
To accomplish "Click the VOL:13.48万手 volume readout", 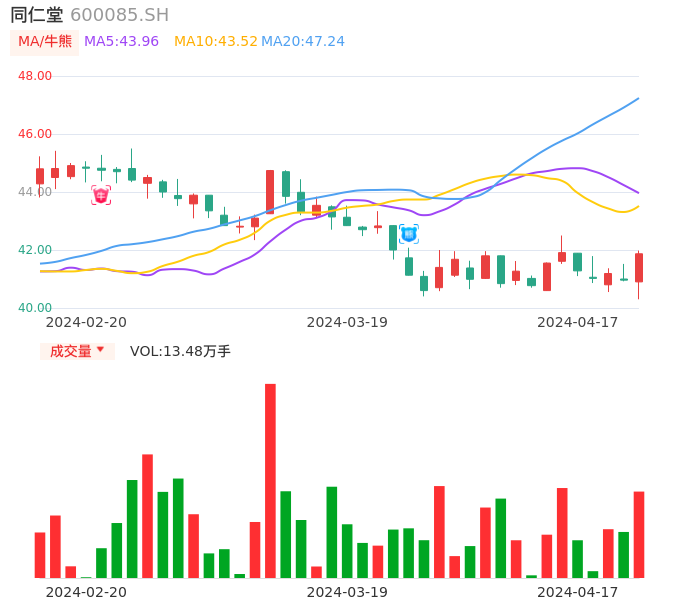I will pyautogui.click(x=180, y=351).
